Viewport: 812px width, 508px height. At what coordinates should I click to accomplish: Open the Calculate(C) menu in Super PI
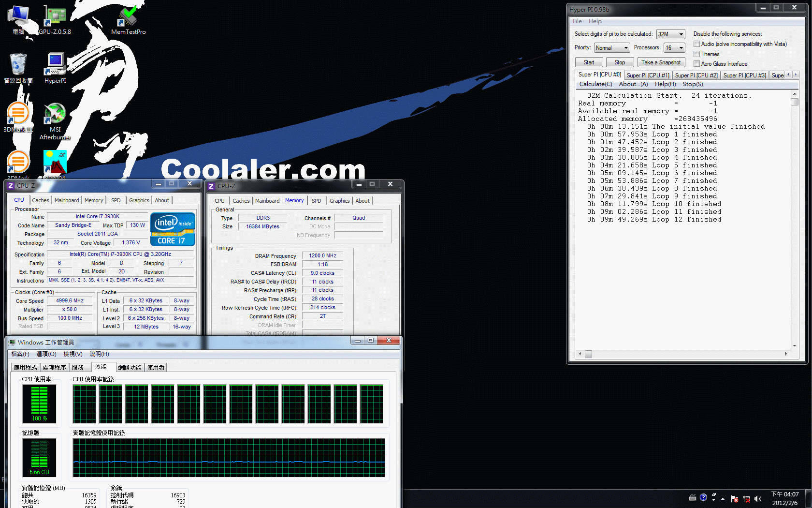[595, 84]
